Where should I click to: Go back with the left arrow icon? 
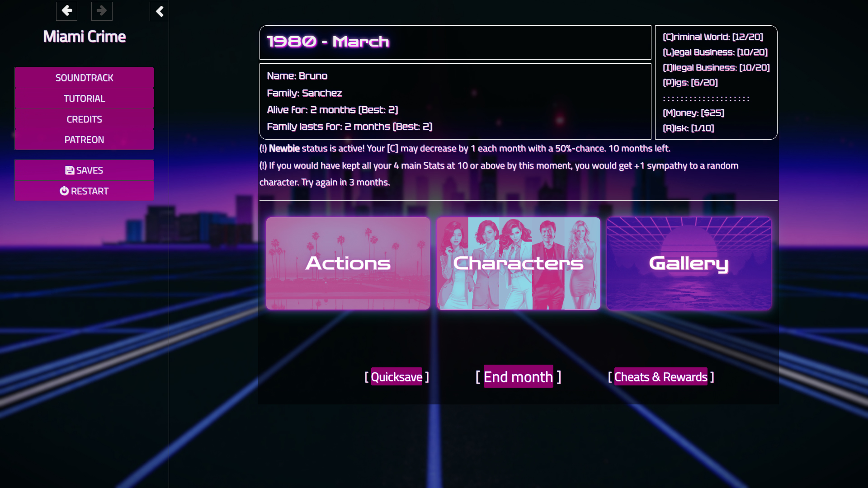[66, 11]
